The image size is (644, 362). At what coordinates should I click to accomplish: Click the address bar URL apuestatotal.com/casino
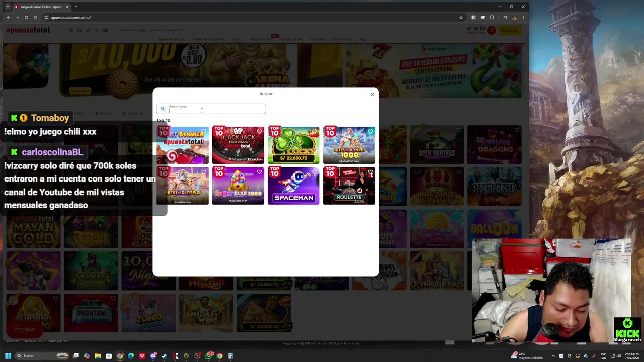pyautogui.click(x=71, y=17)
